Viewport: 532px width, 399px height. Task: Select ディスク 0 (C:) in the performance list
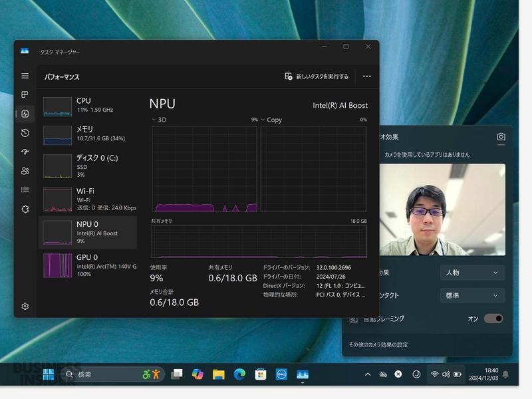88,166
